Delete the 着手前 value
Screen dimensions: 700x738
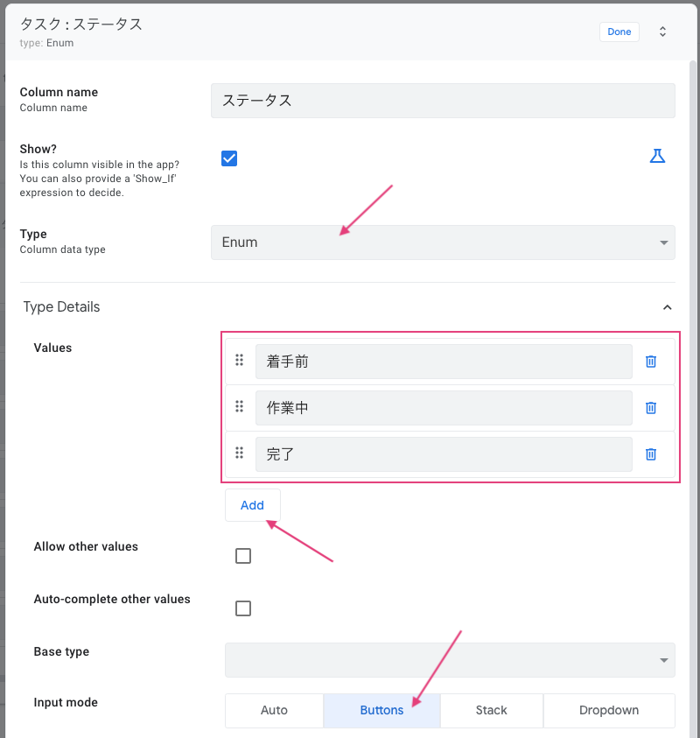651,362
